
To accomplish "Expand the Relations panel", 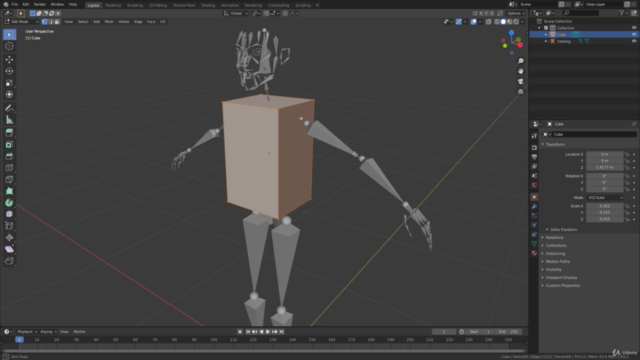I will point(553,238).
